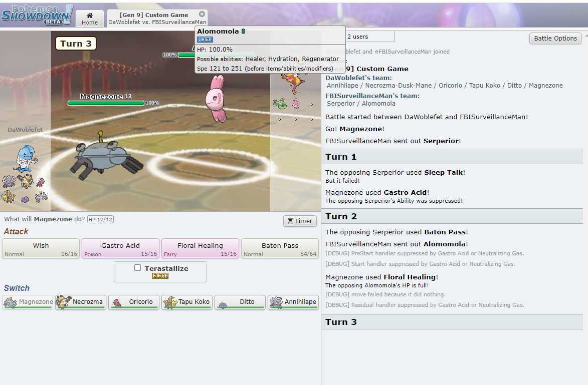Click the Magnezone icon in player's team

coord(41,197)
